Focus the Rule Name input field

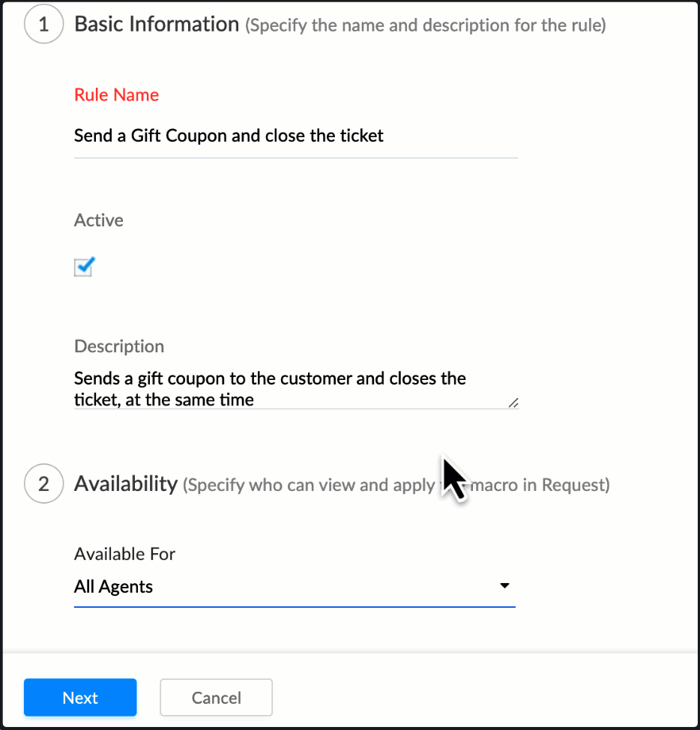295,136
